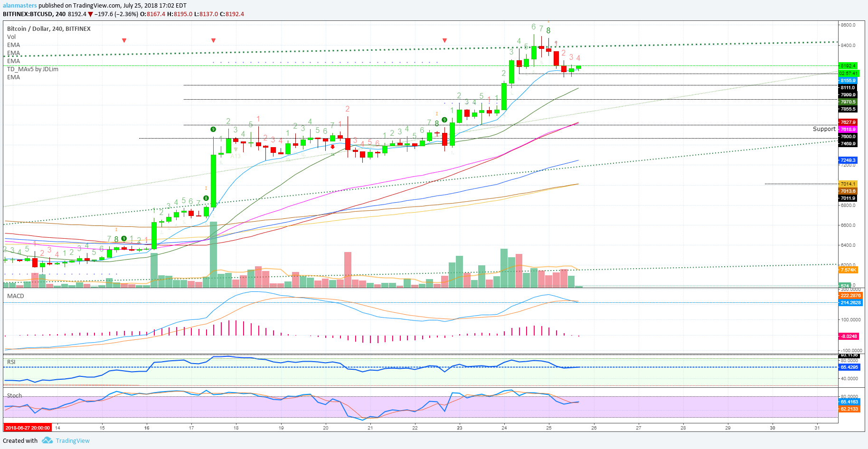Click the date axis label 24
This screenshot has width=868, height=449.
(x=504, y=428)
